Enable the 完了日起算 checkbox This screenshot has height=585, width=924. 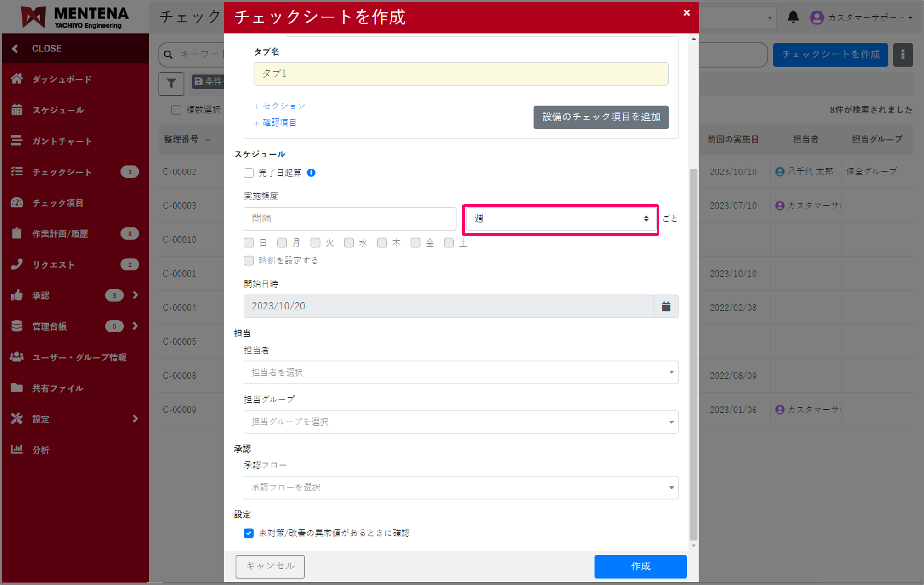pos(249,173)
